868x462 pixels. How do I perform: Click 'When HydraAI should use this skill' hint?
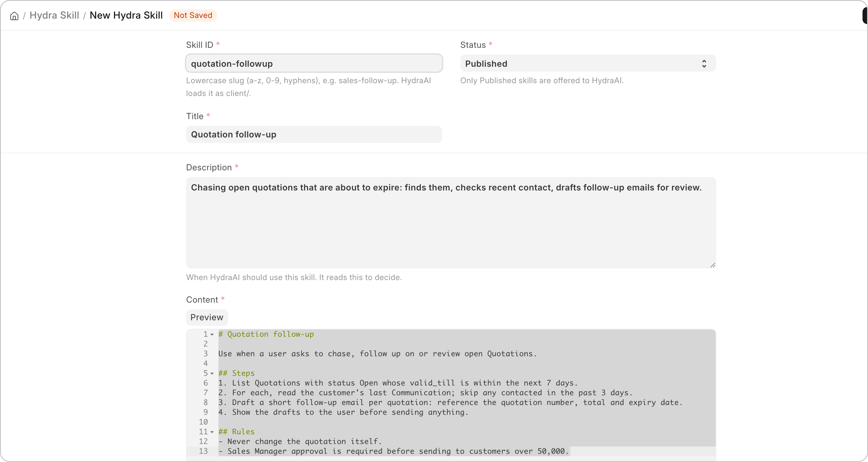pyautogui.click(x=294, y=277)
